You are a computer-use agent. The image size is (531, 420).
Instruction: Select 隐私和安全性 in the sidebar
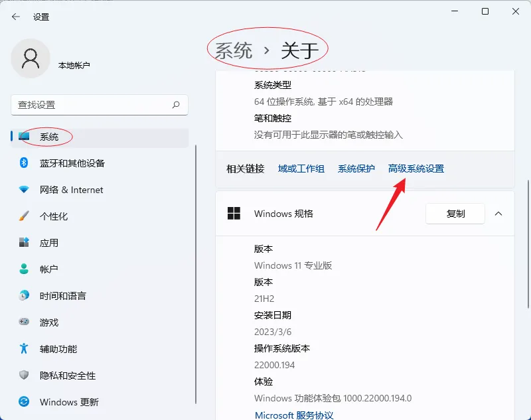[100, 376]
